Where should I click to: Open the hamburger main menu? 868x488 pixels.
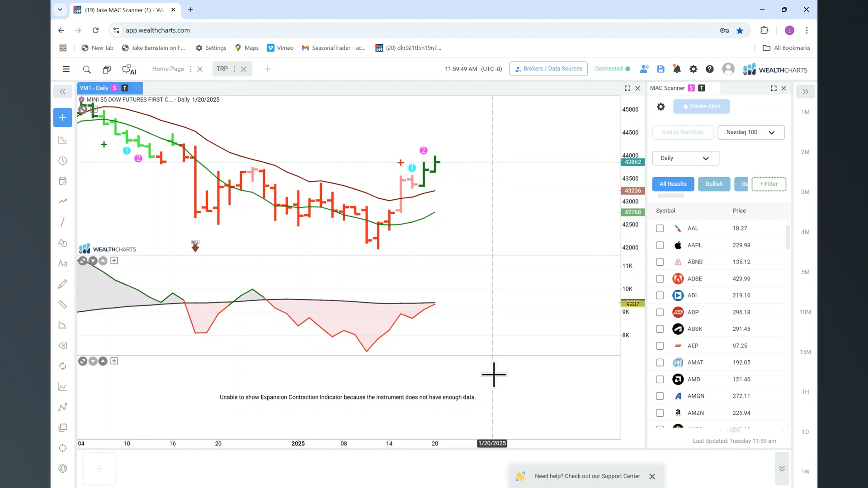pos(66,69)
